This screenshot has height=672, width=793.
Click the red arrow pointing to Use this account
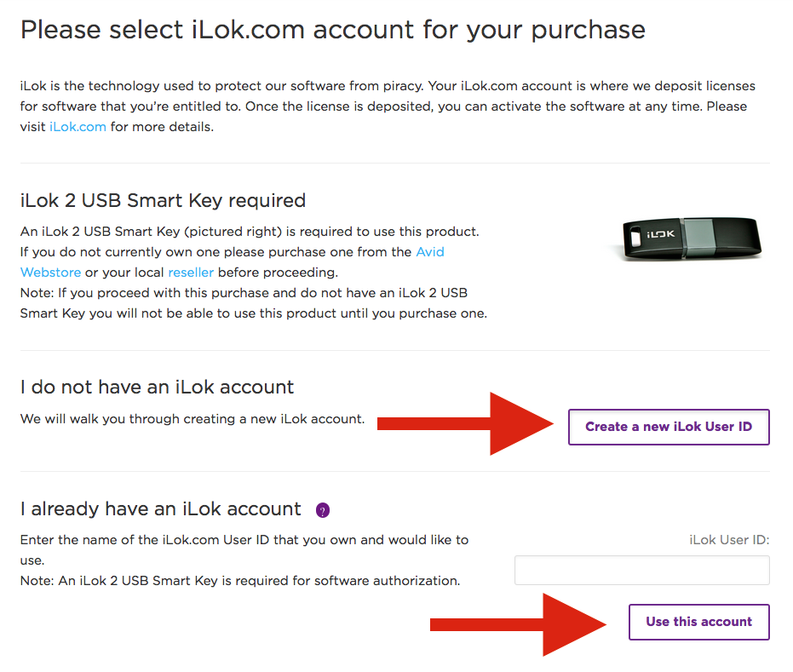point(520,624)
